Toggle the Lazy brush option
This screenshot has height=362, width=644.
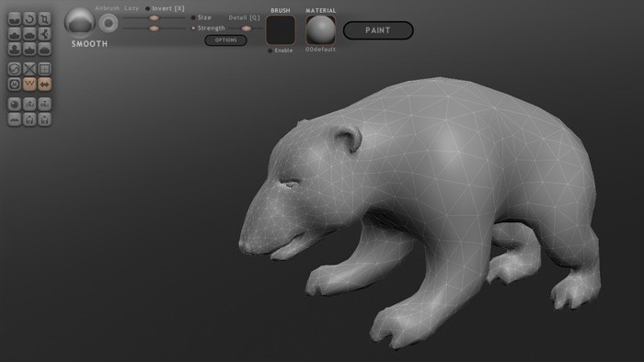click(132, 8)
